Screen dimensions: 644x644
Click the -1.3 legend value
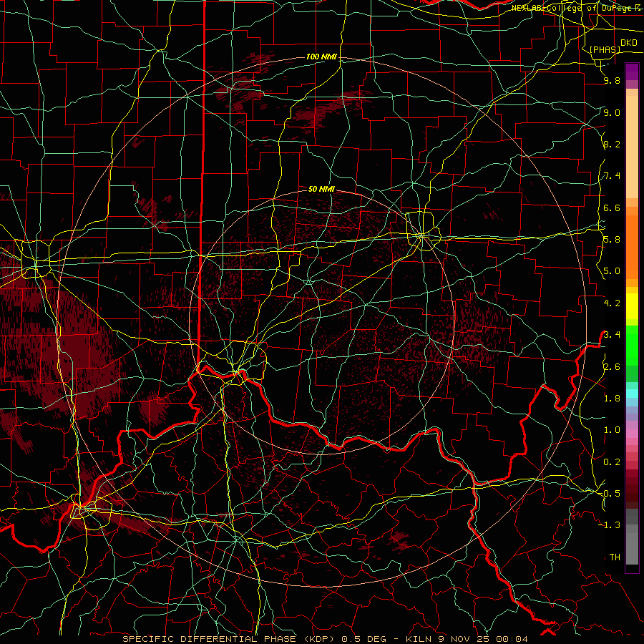(x=610, y=525)
